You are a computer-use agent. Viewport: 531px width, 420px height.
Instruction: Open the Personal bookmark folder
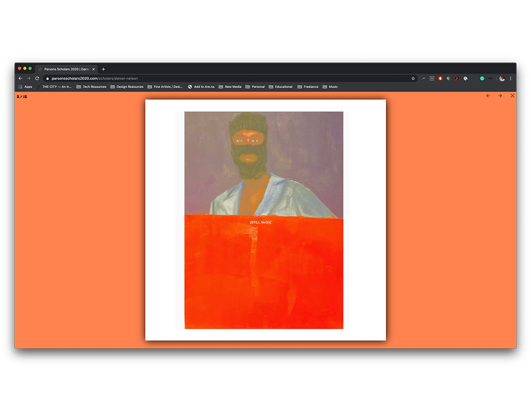tap(255, 87)
